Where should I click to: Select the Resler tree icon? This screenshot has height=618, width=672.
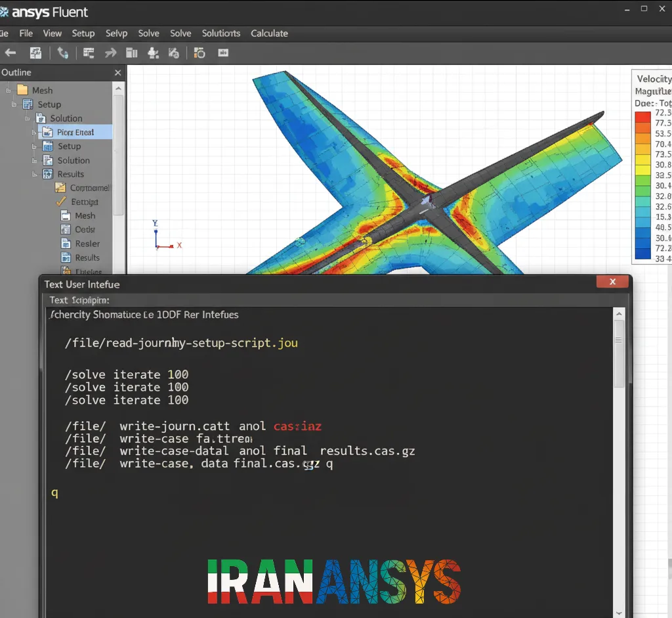click(66, 244)
